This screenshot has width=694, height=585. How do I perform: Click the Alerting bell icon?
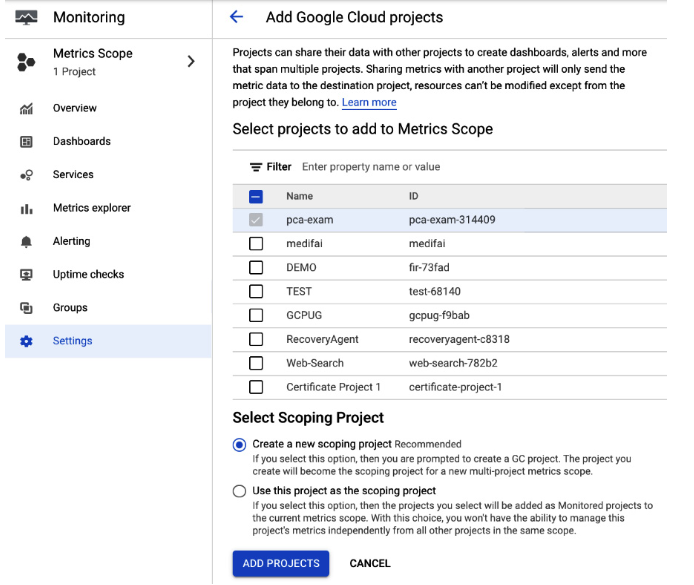pos(26,242)
